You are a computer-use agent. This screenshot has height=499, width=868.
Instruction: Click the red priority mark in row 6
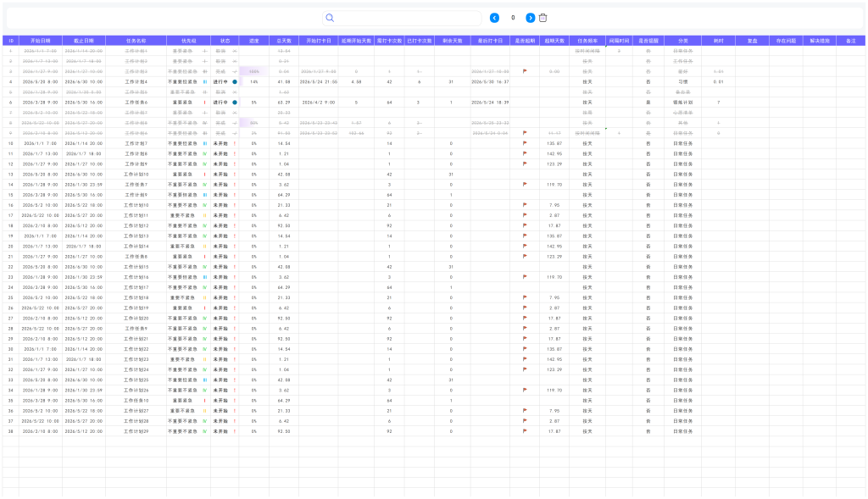pyautogui.click(x=205, y=103)
